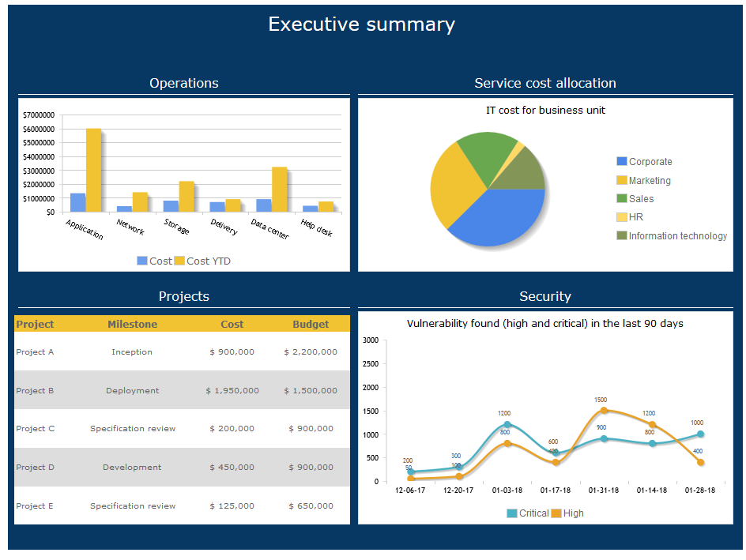746x560 pixels.
Task: Click the $ 125,000 cost cell
Action: [x=232, y=506]
